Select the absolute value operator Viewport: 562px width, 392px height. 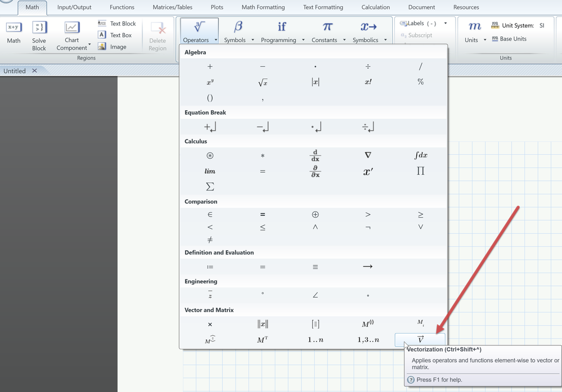click(315, 82)
